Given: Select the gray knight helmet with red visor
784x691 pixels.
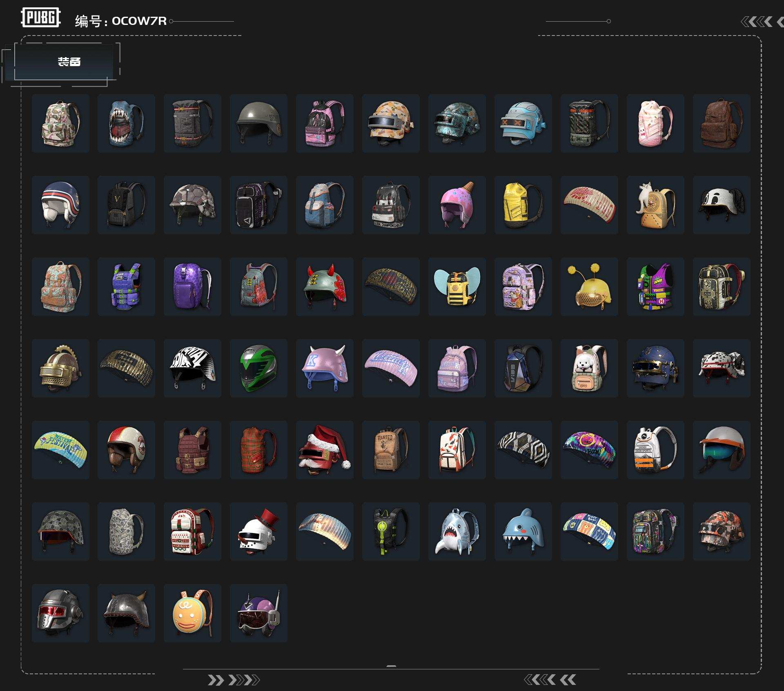Looking at the screenshot, I should click(60, 613).
